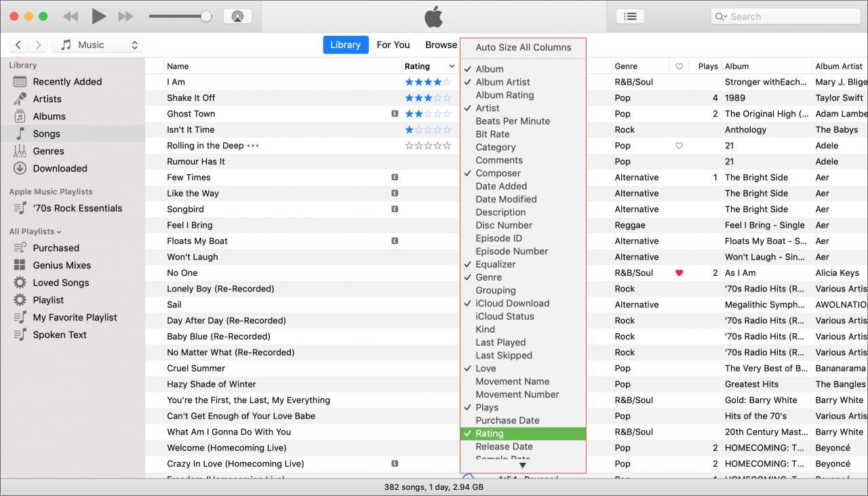Uncheck Artist in the column menu
Screen dimensions: 868x496
(x=523, y=108)
